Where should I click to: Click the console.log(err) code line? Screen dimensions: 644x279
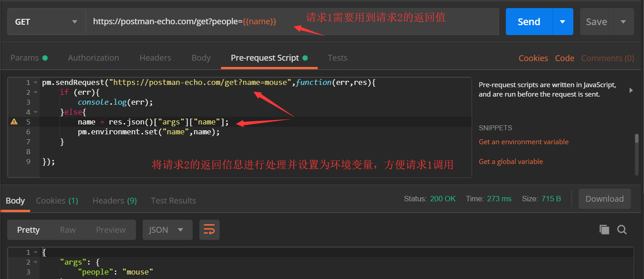click(115, 102)
